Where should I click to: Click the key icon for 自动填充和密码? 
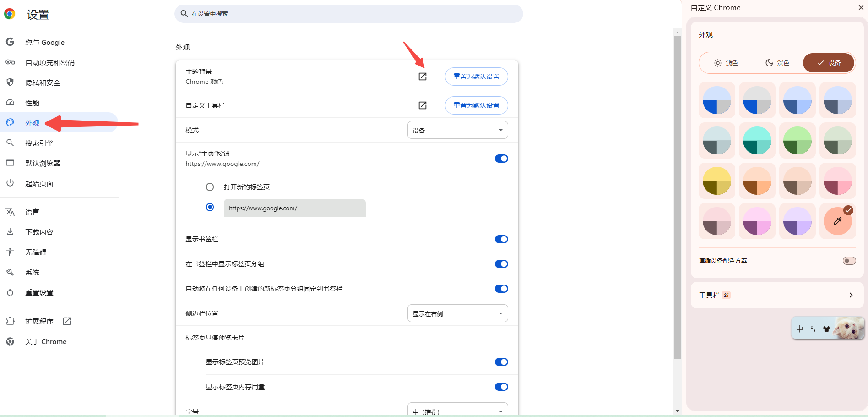tap(10, 62)
